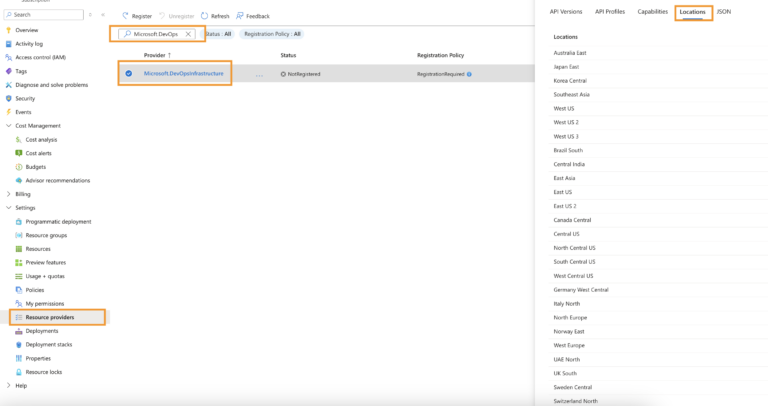Select the Tags icon
This screenshot has width=768, height=406.
(8, 71)
